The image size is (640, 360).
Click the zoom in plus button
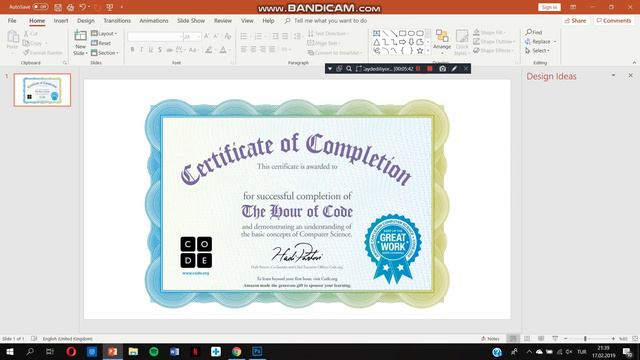[x=613, y=339]
